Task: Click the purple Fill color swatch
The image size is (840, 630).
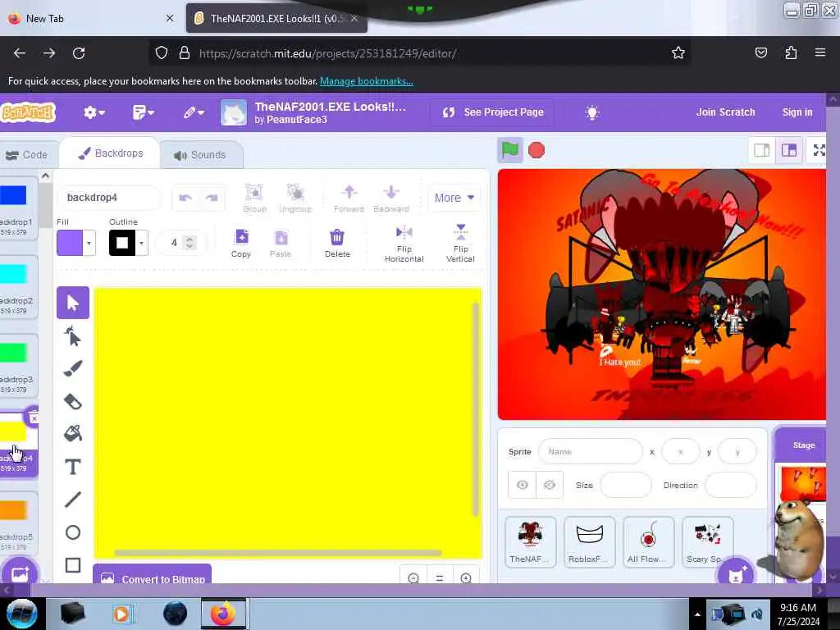Action: pos(70,243)
